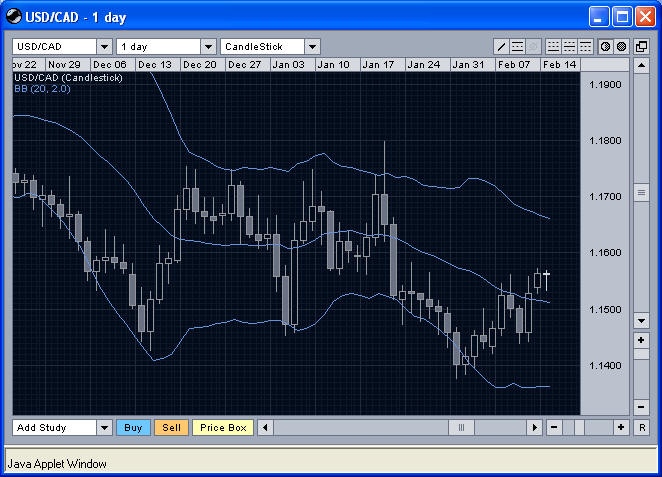The image size is (662, 477).
Task: Open the CandleStick chart type dropdown
Action: pyautogui.click(x=312, y=46)
